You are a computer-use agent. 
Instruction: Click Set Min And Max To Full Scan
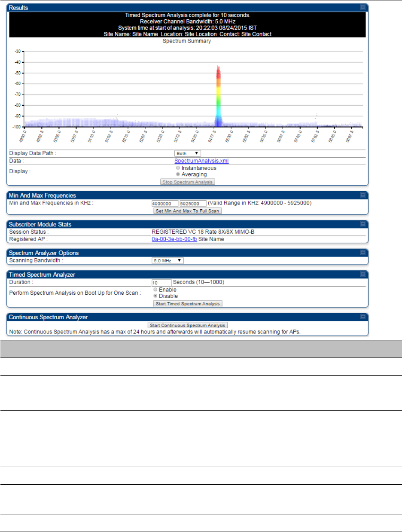187,211
